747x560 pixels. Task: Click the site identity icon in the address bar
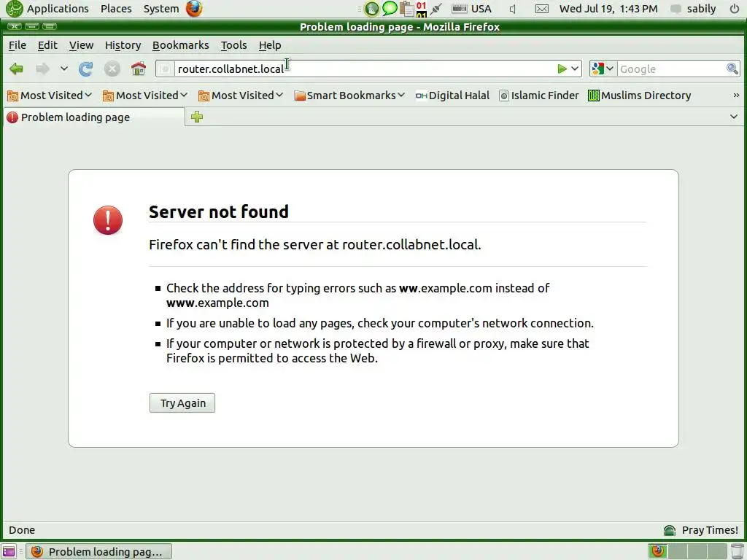click(166, 69)
